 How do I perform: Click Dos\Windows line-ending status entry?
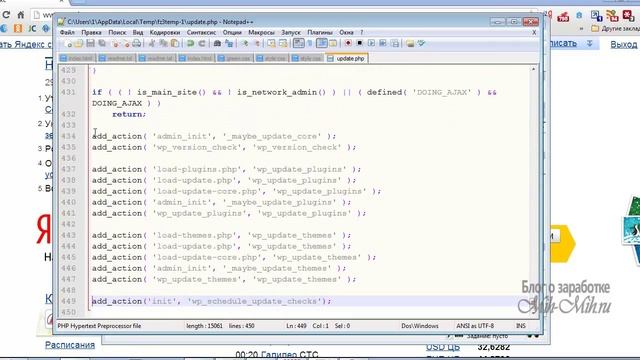click(x=420, y=326)
